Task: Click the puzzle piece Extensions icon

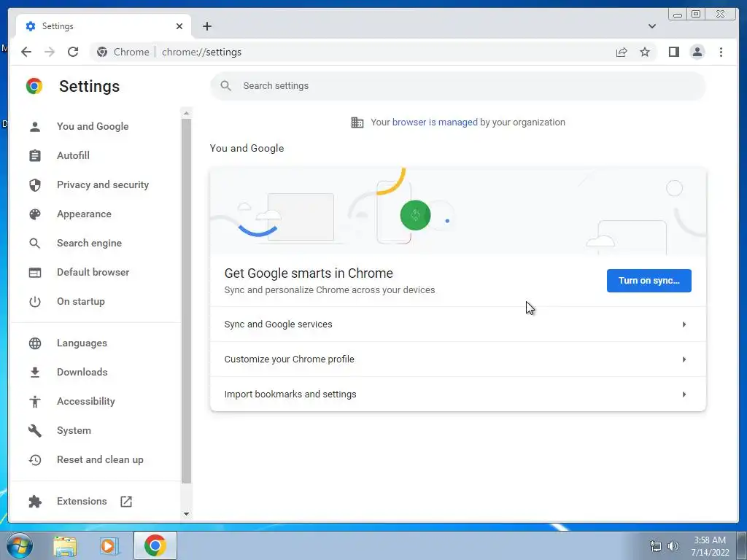Action: click(35, 502)
